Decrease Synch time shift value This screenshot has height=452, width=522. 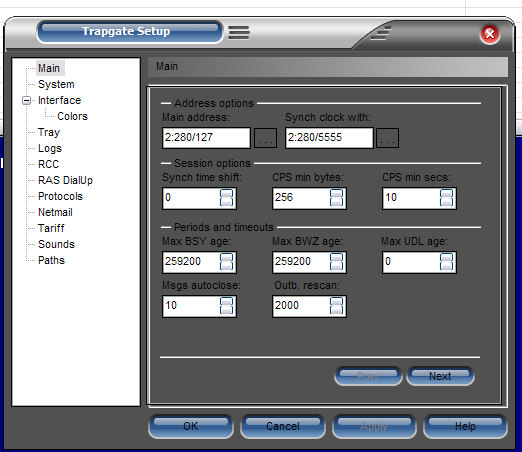(x=226, y=202)
